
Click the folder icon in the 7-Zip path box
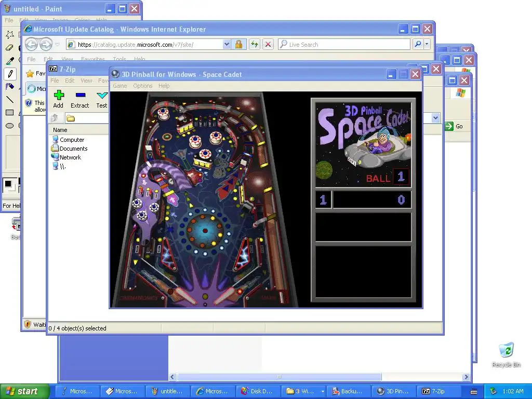[x=71, y=118]
